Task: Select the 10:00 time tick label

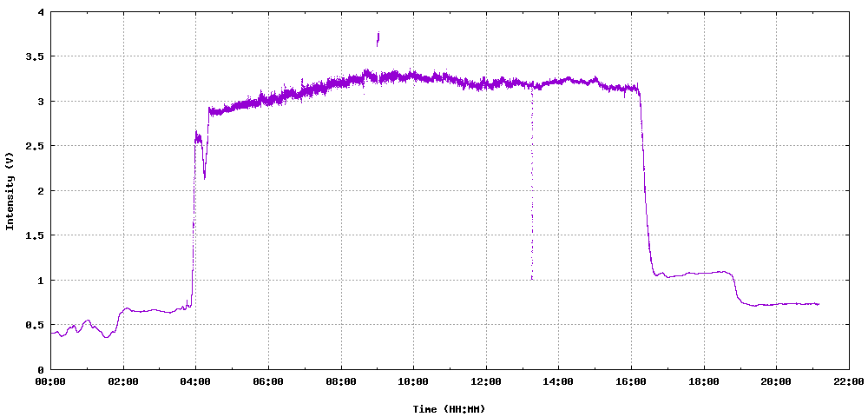Action: pos(413,381)
